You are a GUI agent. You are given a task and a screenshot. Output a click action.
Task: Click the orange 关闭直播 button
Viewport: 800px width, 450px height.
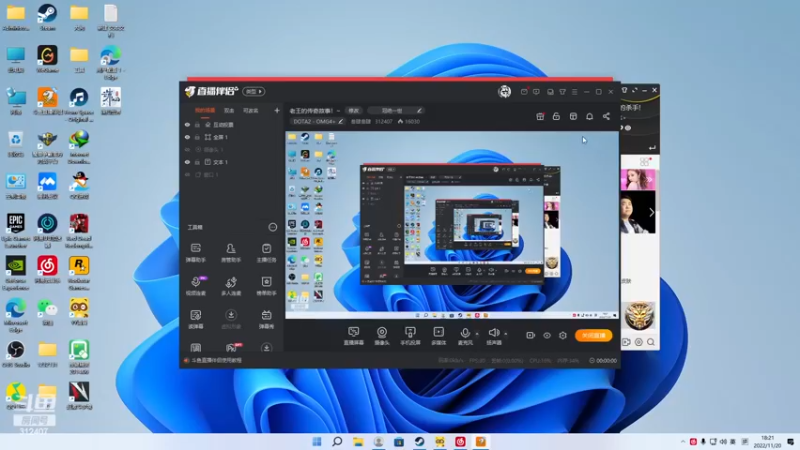click(x=593, y=335)
